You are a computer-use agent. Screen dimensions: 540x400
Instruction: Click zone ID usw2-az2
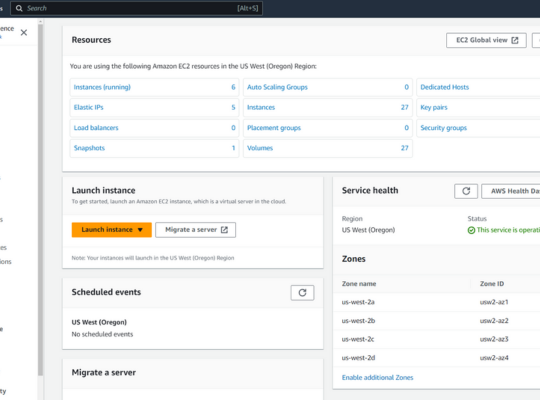[494, 321]
